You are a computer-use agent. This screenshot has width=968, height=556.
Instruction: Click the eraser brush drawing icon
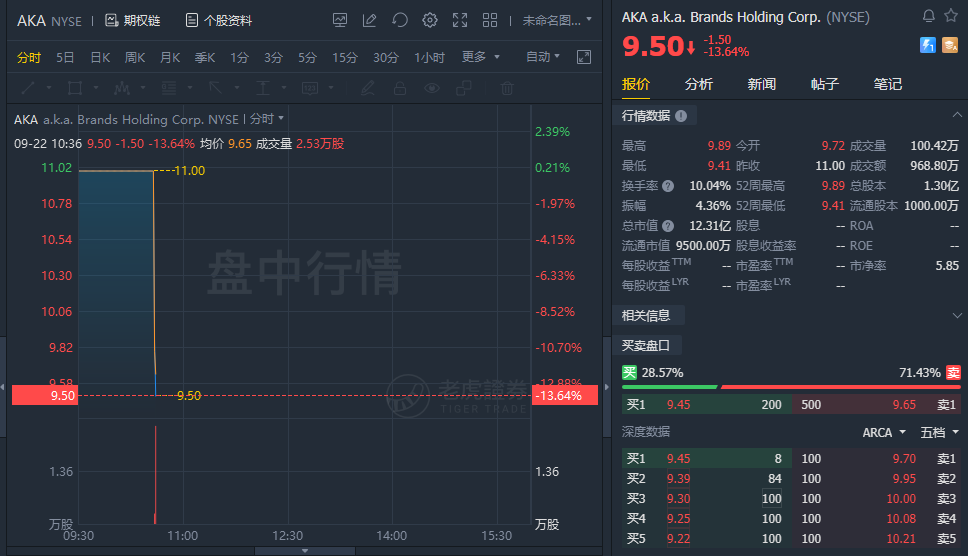(x=367, y=88)
